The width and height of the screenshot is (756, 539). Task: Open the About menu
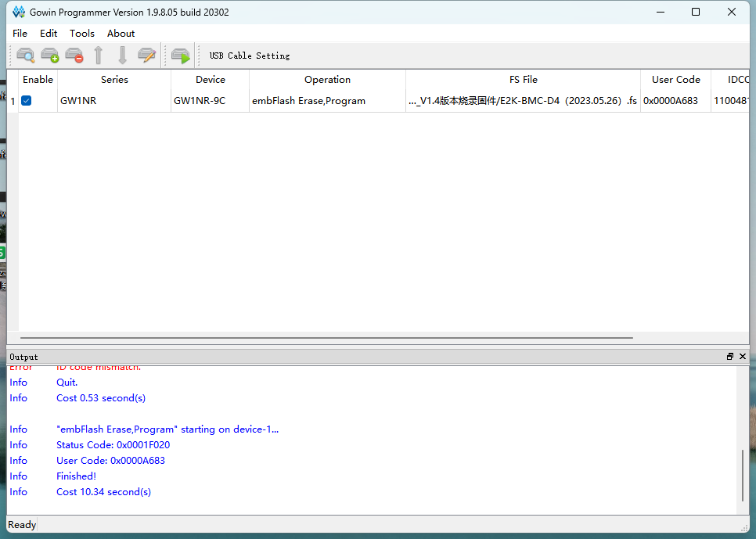click(121, 34)
